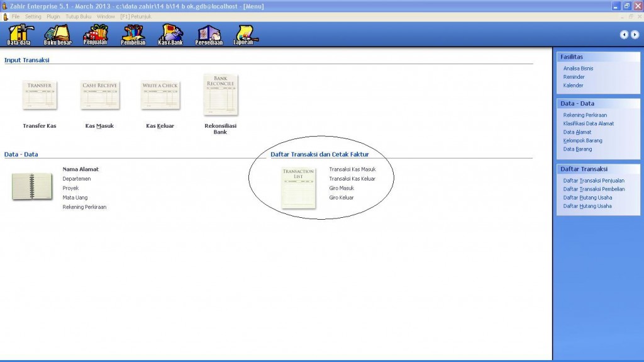Open the Rekonsiliasi Bank icon
The height and width of the screenshot is (362, 644).
coord(221,95)
